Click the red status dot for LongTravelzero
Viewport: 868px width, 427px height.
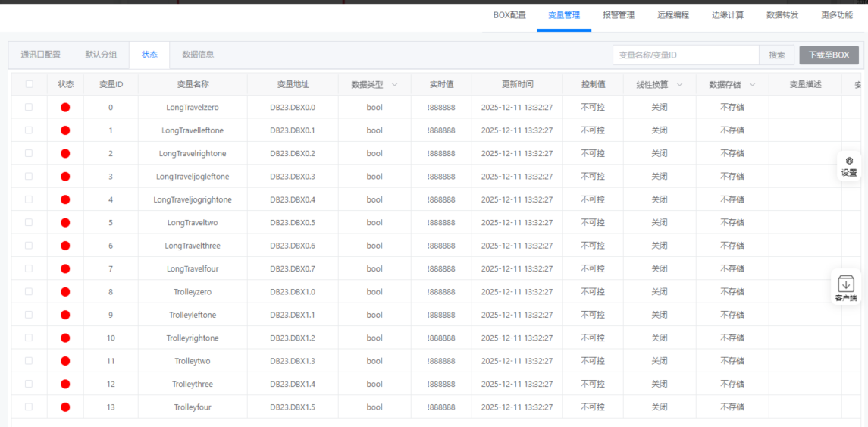(x=65, y=108)
